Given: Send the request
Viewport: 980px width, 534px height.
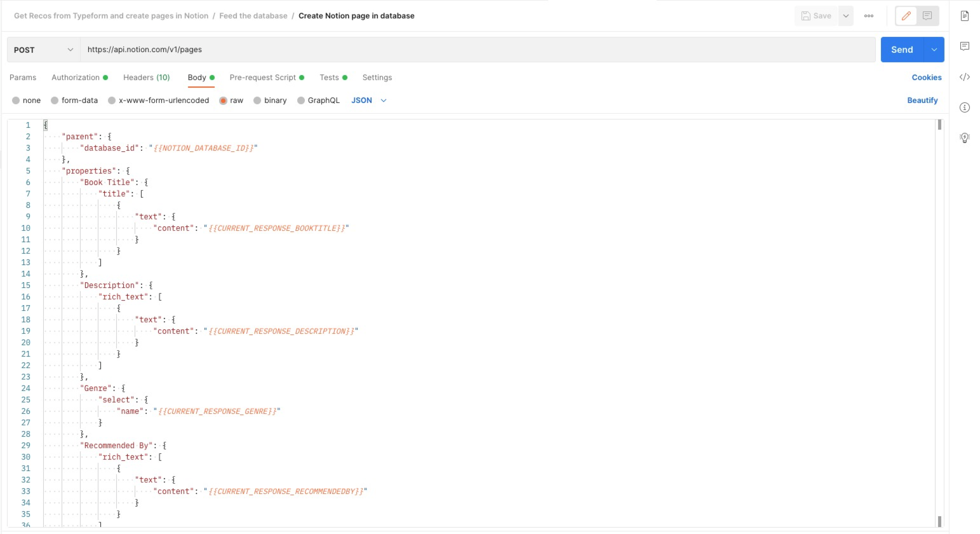Looking at the screenshot, I should [902, 50].
